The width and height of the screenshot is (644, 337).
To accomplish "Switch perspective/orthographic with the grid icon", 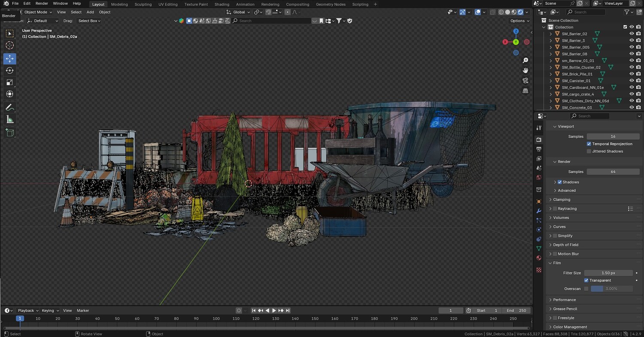I will click(x=526, y=91).
